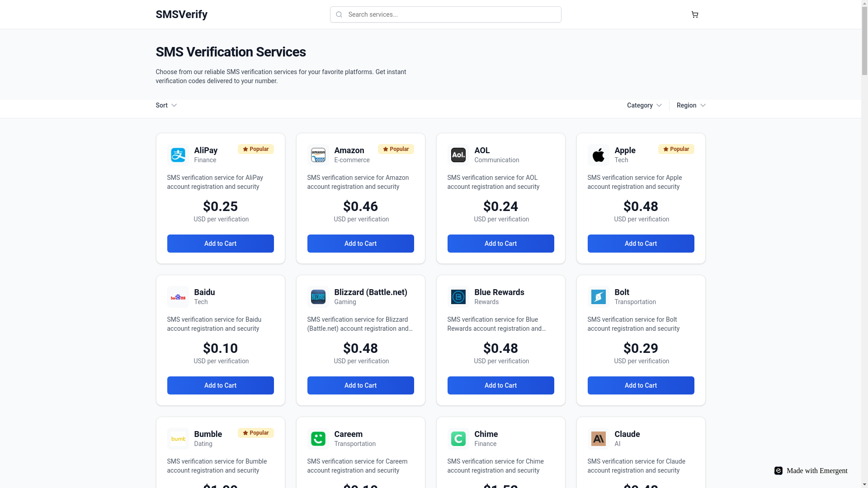
Task: Click the Amazon logo icon
Action: [x=318, y=155]
